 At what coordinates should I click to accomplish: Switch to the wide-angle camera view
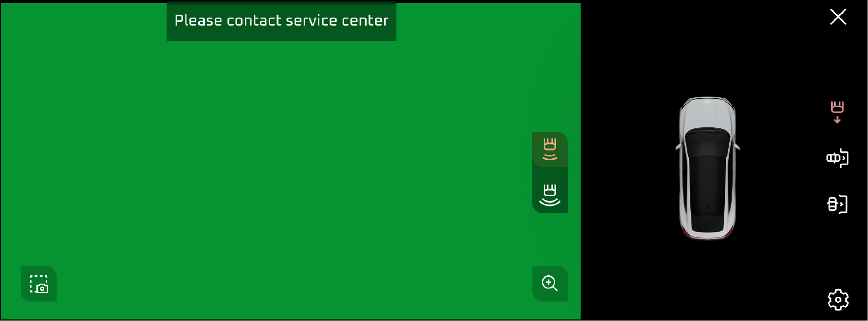(550, 195)
